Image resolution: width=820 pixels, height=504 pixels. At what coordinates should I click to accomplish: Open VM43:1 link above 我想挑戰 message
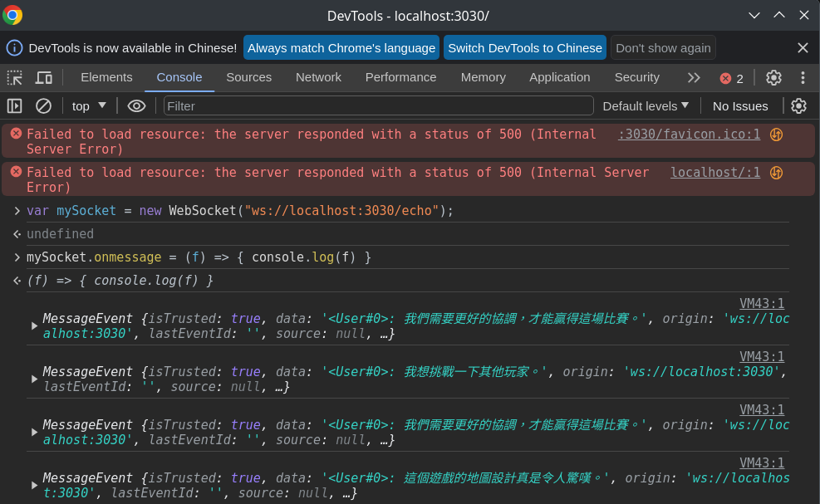pyautogui.click(x=762, y=357)
